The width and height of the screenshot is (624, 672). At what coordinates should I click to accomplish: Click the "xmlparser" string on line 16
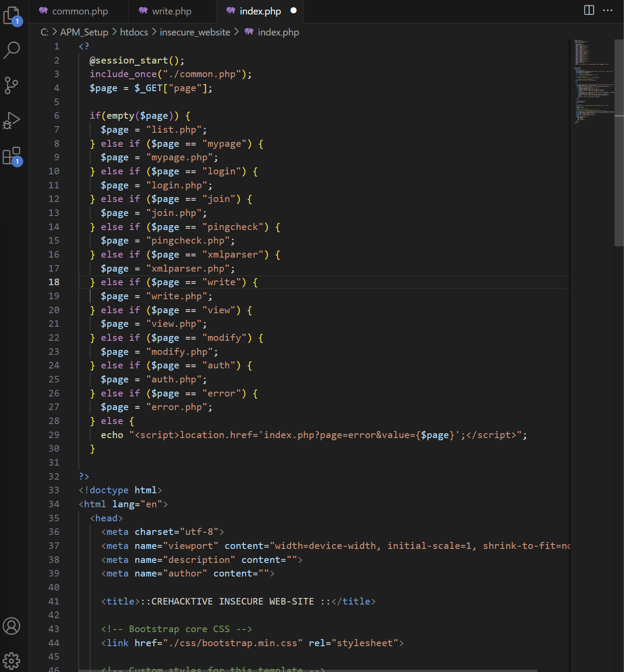(233, 255)
